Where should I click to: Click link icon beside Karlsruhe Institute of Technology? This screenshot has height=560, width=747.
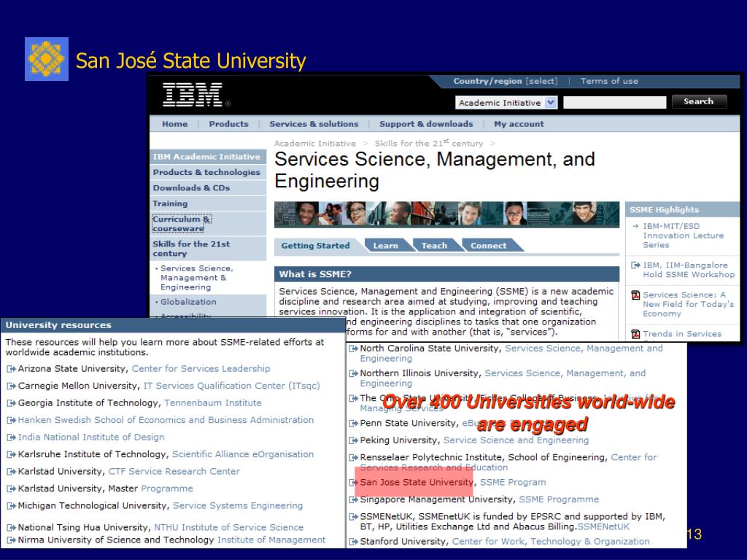pos(10,455)
